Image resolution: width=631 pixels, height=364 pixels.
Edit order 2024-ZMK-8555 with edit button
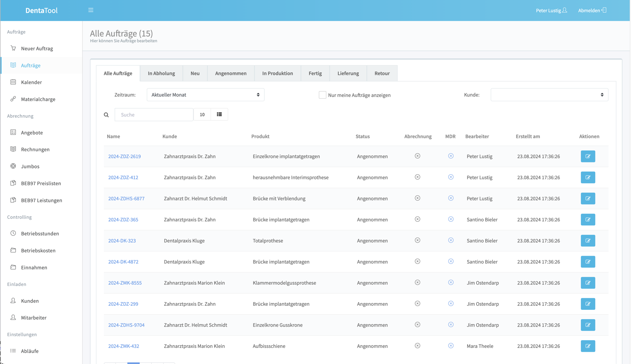point(588,283)
